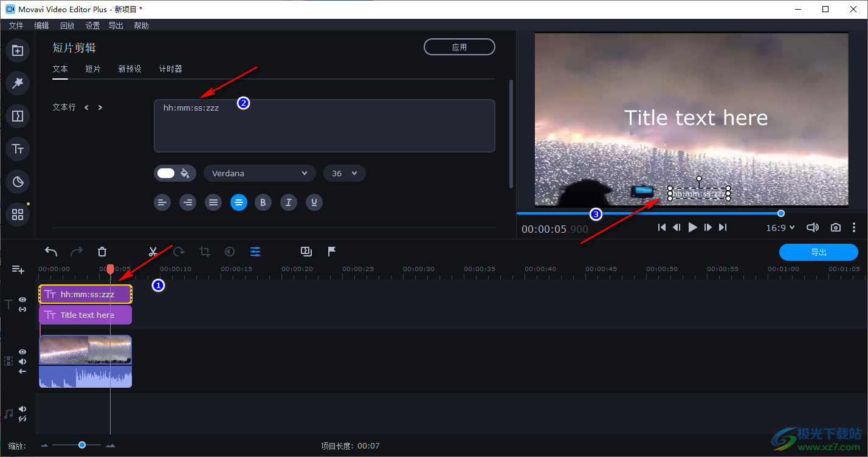Hide the titles track eye icon
Viewport: 868px width, 457px height.
click(22, 300)
